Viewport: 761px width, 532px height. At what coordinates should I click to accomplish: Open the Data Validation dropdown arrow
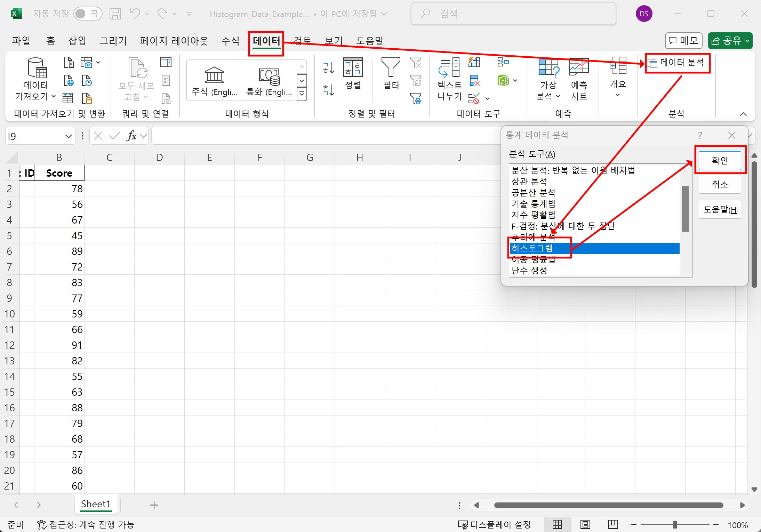click(x=487, y=99)
